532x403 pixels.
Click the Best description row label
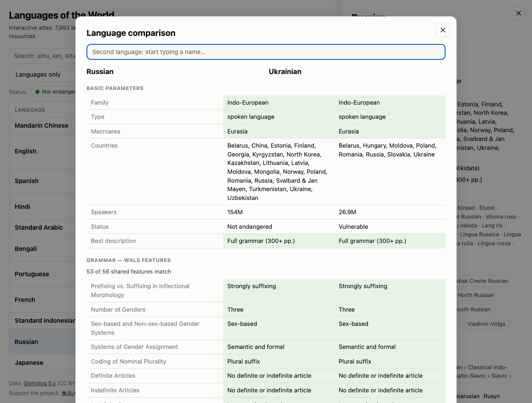pos(113,241)
